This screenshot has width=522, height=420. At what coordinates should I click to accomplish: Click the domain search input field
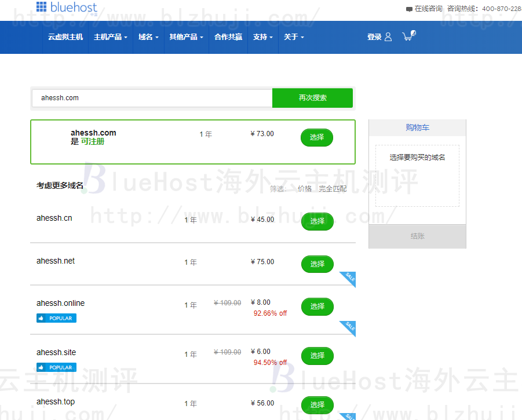[152, 98]
